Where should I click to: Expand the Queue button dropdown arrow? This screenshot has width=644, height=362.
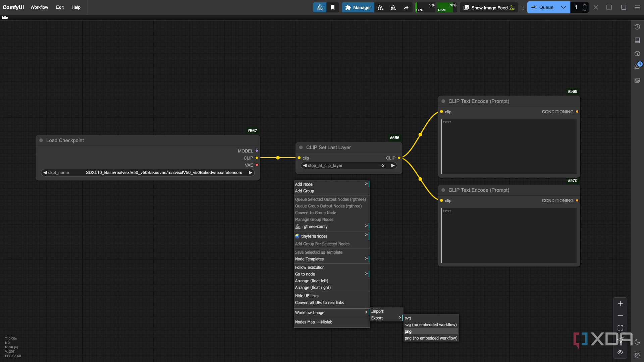563,7
